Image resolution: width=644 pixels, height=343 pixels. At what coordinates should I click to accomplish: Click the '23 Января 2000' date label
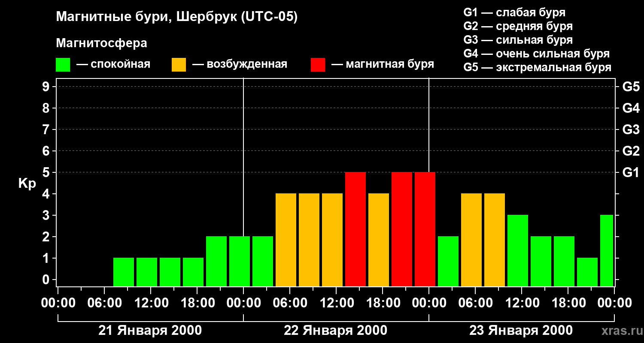tap(521, 331)
